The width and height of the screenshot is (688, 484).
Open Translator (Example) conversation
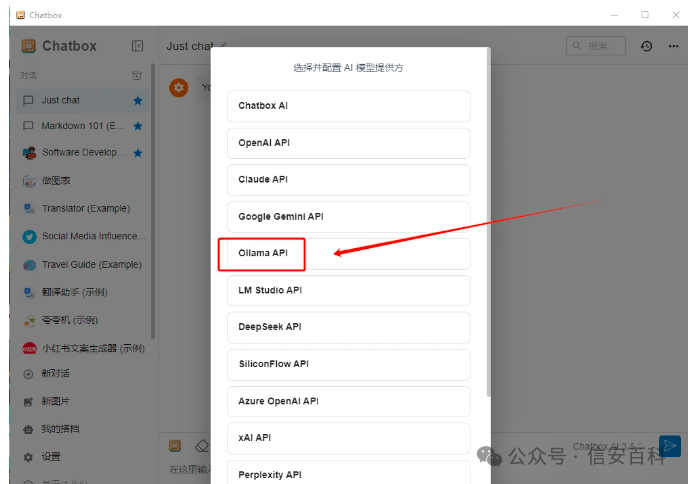pos(83,208)
